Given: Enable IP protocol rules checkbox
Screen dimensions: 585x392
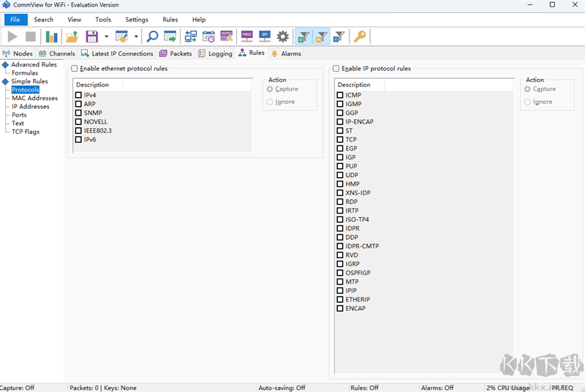Looking at the screenshot, I should coord(336,69).
